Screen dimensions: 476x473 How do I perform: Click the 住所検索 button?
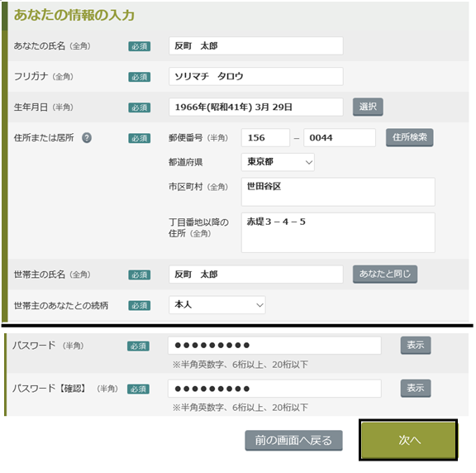click(410, 137)
